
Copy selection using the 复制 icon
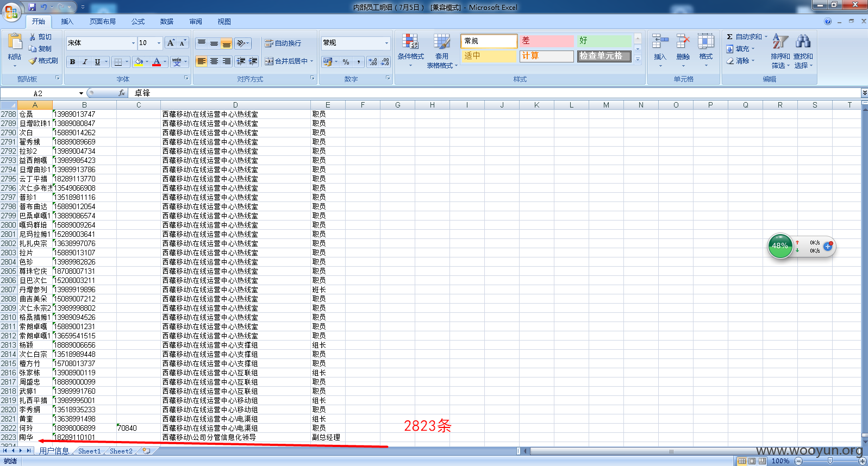click(41, 49)
